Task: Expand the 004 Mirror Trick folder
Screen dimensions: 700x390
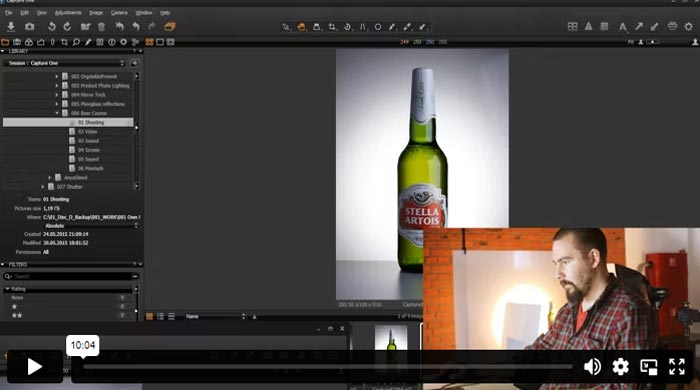Action: tap(57, 95)
